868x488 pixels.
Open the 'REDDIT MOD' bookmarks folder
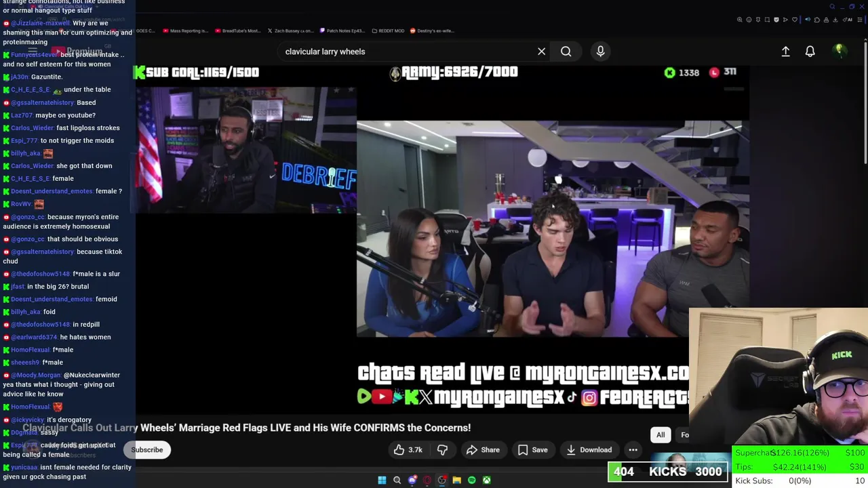388,30
